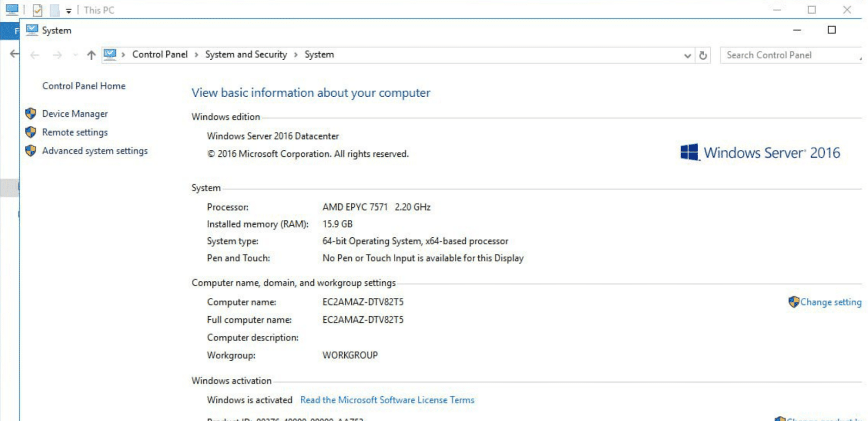Click the Device Manager shield icon
The width and height of the screenshot is (868, 421).
(x=31, y=114)
